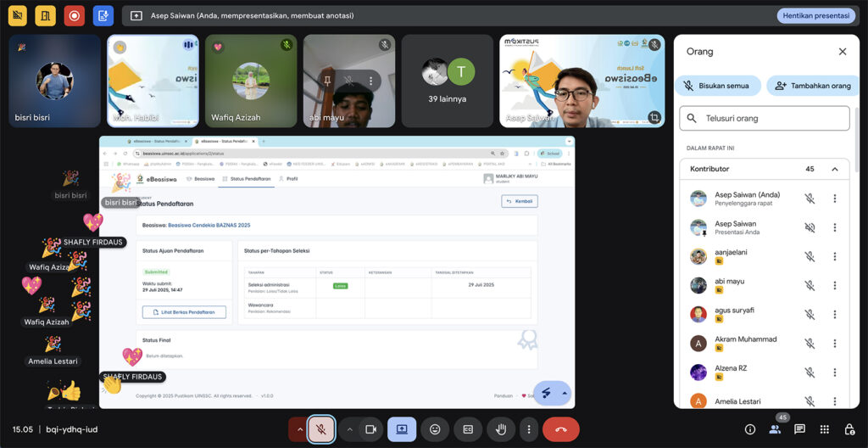868x448 pixels.
Task: Open the annotation tool in shared screen
Action: click(x=547, y=392)
